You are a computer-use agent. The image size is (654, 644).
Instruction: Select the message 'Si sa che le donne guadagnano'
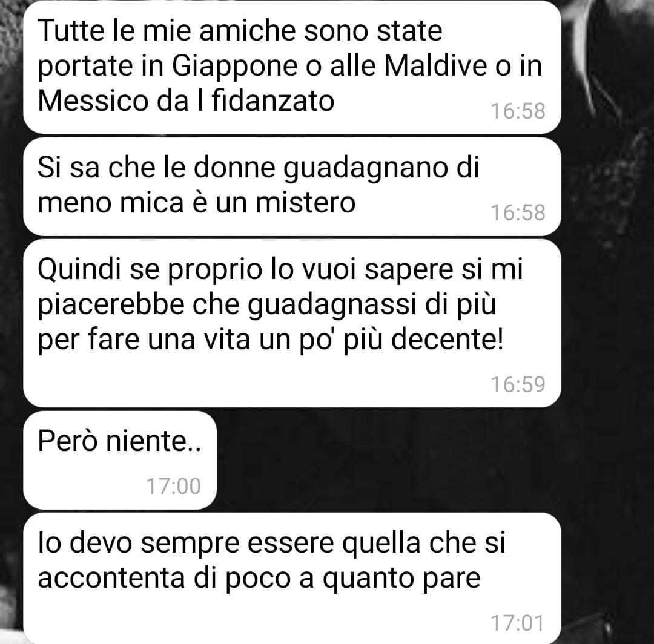click(292, 187)
